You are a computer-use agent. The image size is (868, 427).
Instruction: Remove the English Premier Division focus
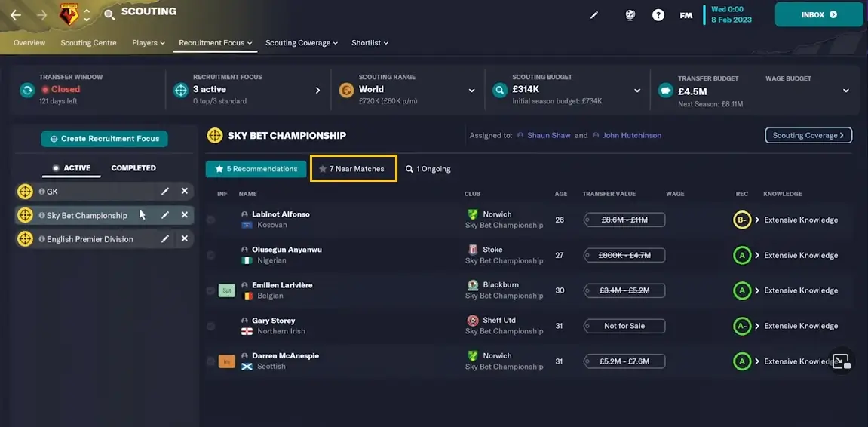click(x=184, y=238)
